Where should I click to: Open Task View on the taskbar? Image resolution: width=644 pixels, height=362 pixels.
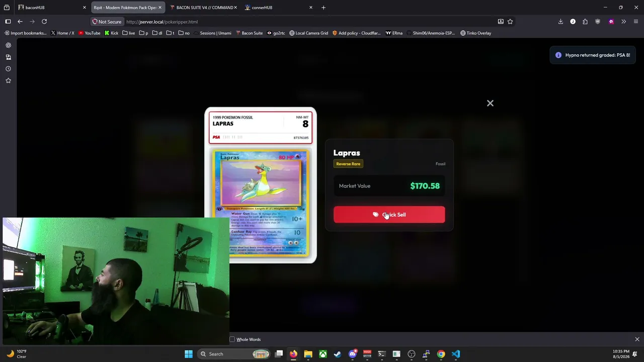(x=279, y=354)
